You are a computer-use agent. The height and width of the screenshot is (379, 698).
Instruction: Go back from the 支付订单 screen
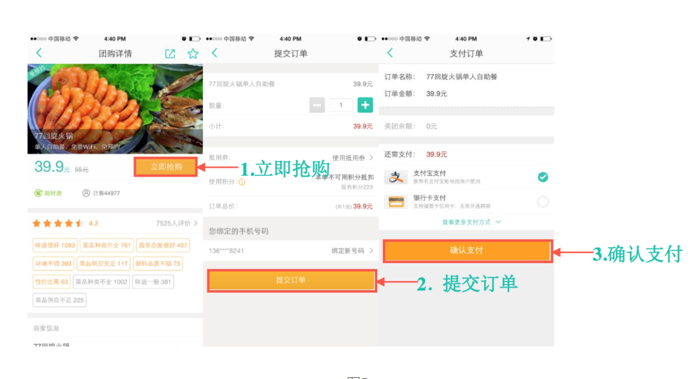click(390, 53)
